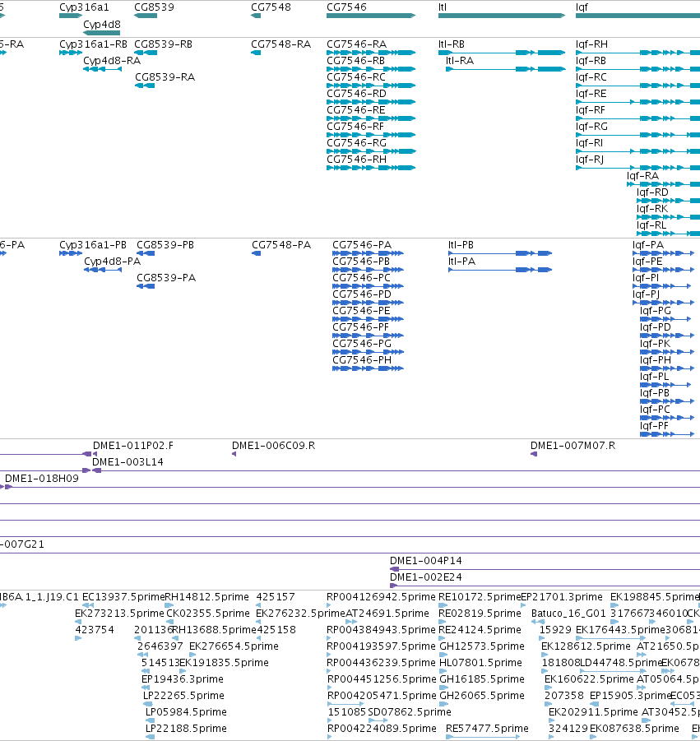
Task: Click the CG7548 gene name
Action: (x=271, y=7)
